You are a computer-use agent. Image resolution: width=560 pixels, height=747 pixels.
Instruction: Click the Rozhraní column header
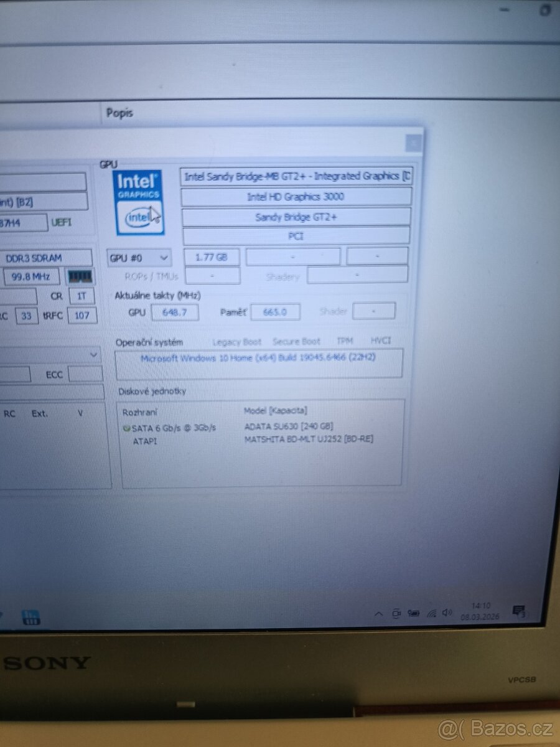139,412
